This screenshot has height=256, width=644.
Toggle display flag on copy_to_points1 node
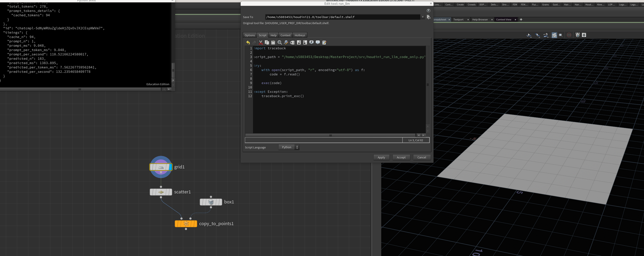[195, 224]
